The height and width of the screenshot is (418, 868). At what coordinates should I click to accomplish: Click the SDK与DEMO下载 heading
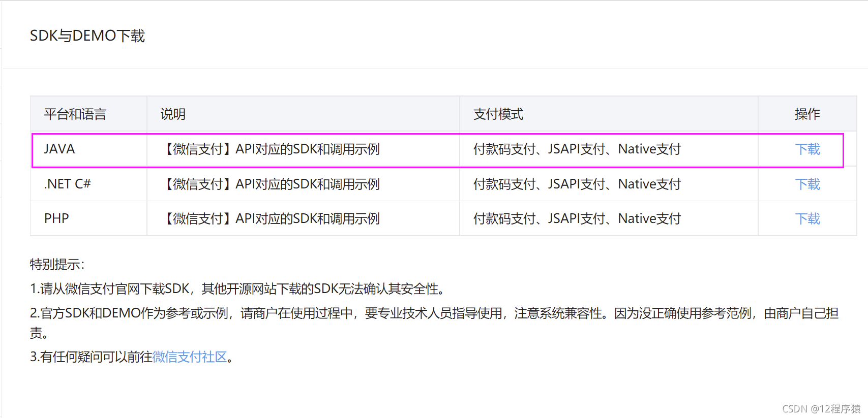coord(87,36)
